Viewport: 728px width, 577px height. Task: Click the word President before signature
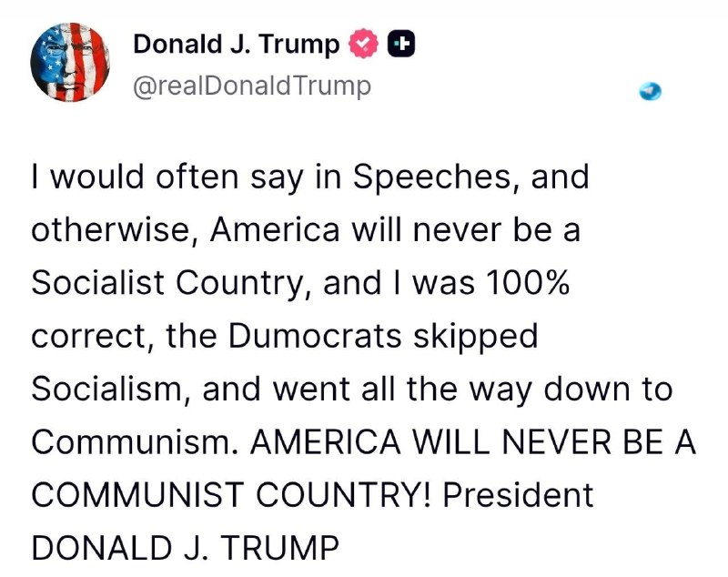518,494
